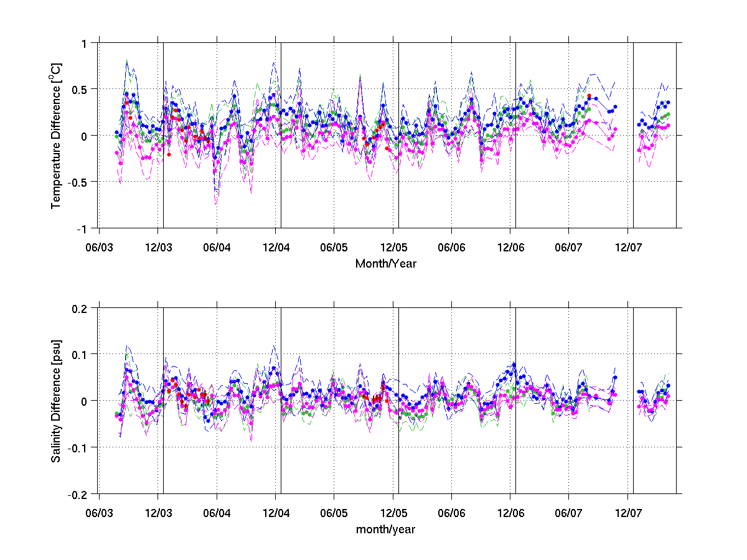Viewport: 747px width, 560px height.
Task: Click '06/06' under the salinity plot
Action: pyautogui.click(x=451, y=513)
